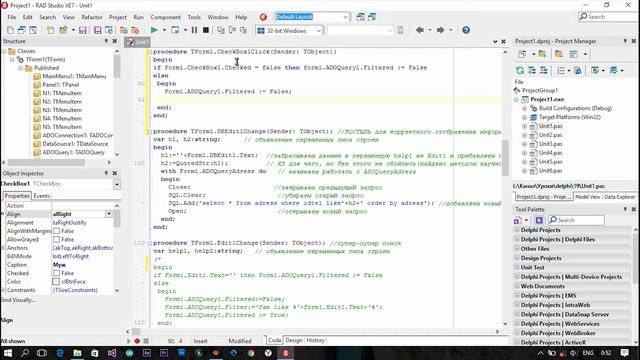Click the save desktop layout icon
The image size is (640, 360).
coord(360,17)
